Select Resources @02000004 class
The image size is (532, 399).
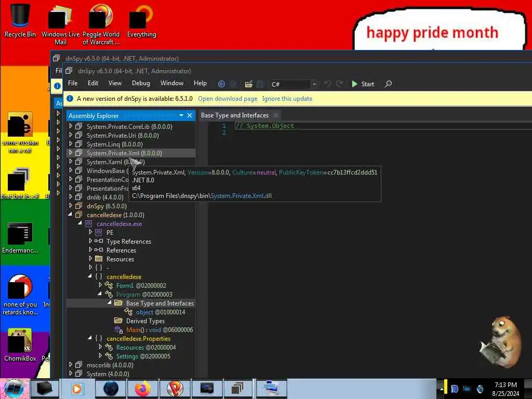[x=146, y=348]
